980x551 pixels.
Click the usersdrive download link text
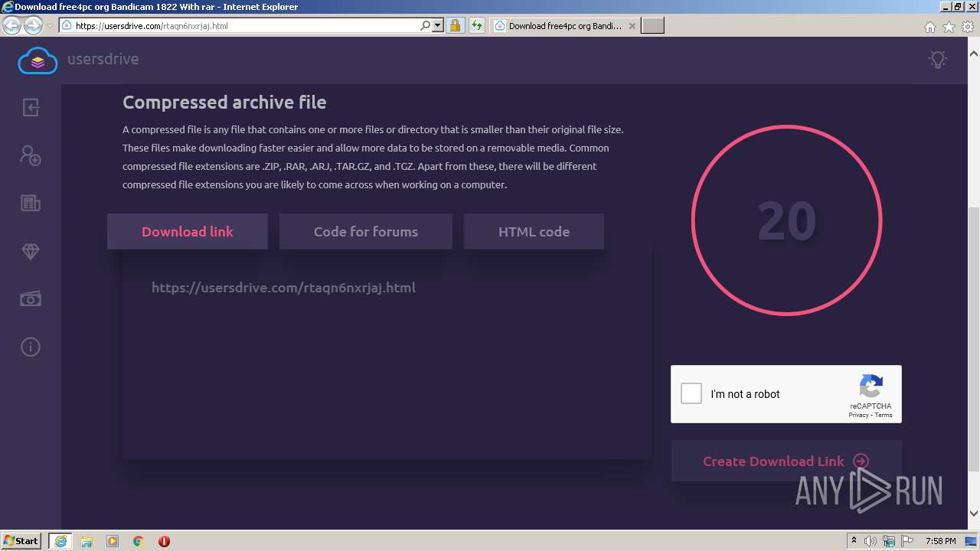[x=283, y=288]
